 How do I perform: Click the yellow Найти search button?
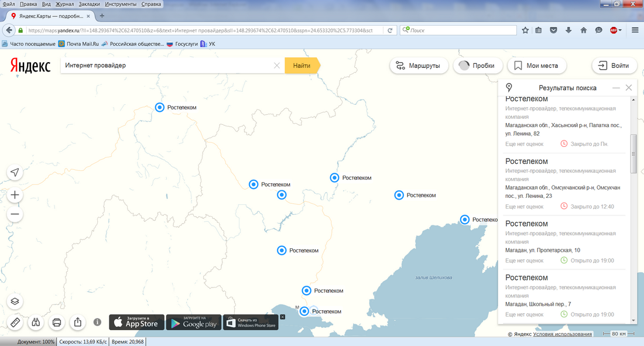(x=302, y=66)
